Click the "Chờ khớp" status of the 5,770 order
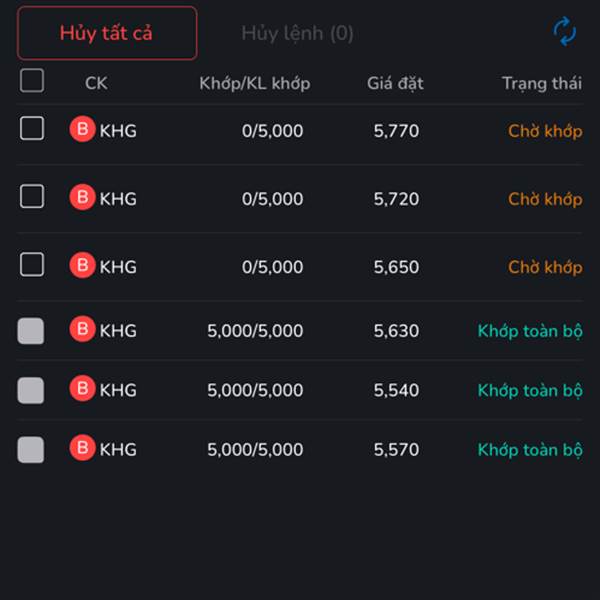 (x=544, y=131)
